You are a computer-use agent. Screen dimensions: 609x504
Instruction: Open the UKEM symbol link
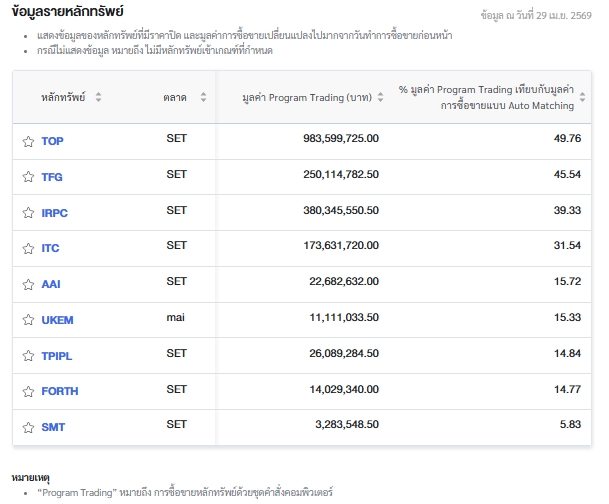coord(57,320)
